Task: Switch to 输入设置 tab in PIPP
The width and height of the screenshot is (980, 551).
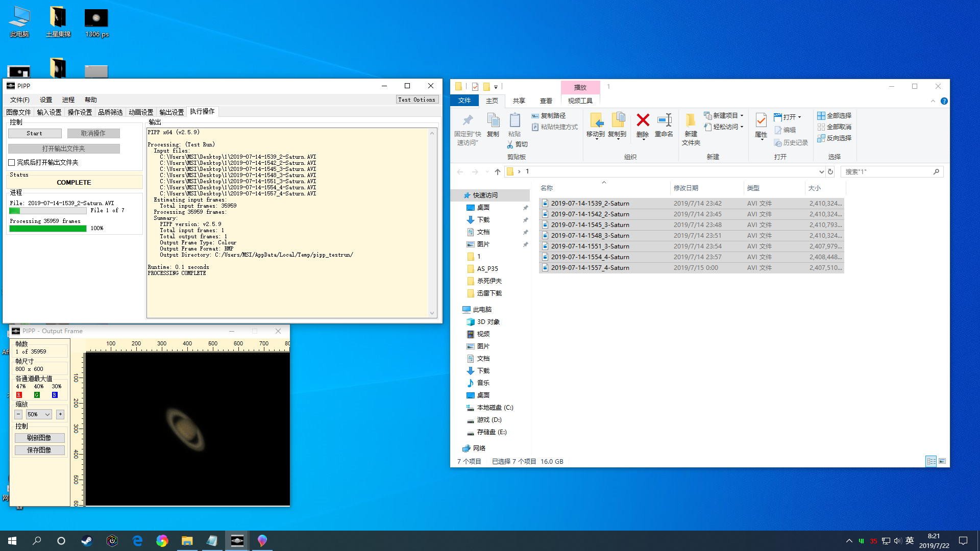Action: pos(49,112)
